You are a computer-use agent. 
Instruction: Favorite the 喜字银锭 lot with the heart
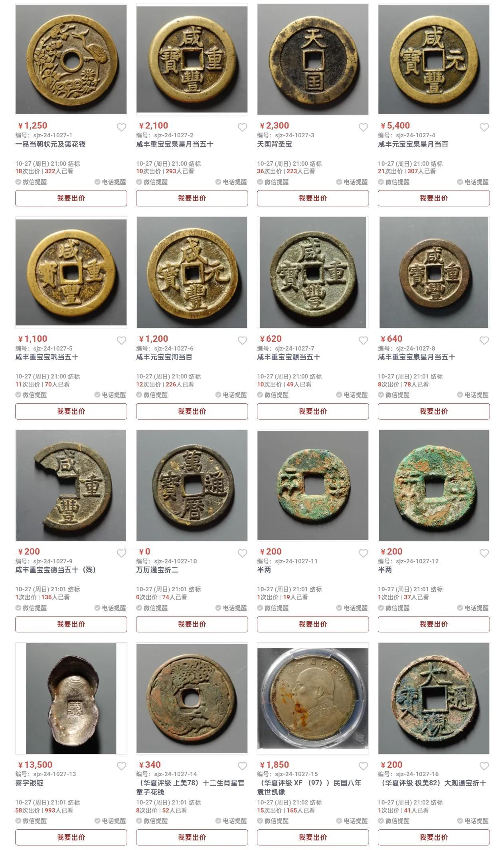pyautogui.click(x=121, y=766)
